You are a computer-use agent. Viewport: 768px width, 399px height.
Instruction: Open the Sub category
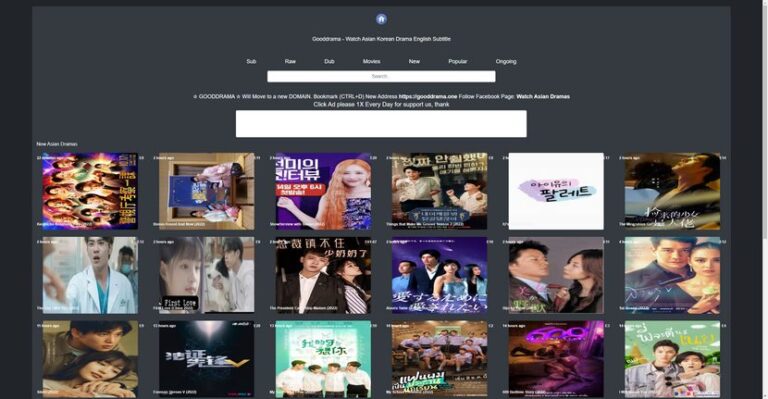pos(251,62)
